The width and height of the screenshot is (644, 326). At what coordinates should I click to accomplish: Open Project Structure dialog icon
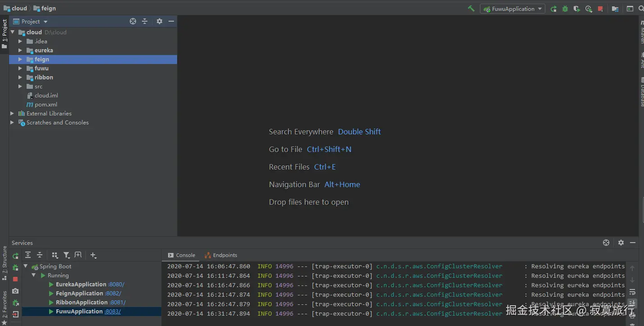tap(615, 9)
